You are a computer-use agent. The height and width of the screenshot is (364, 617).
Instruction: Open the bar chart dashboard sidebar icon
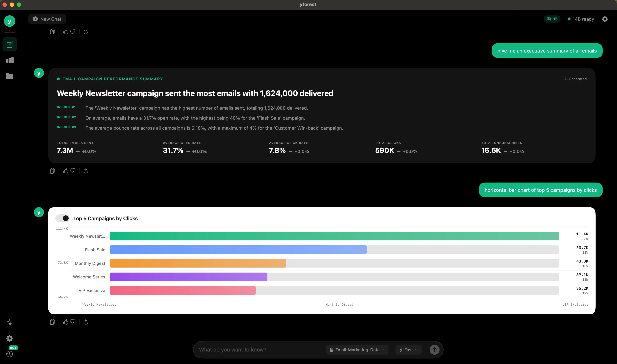click(x=10, y=60)
